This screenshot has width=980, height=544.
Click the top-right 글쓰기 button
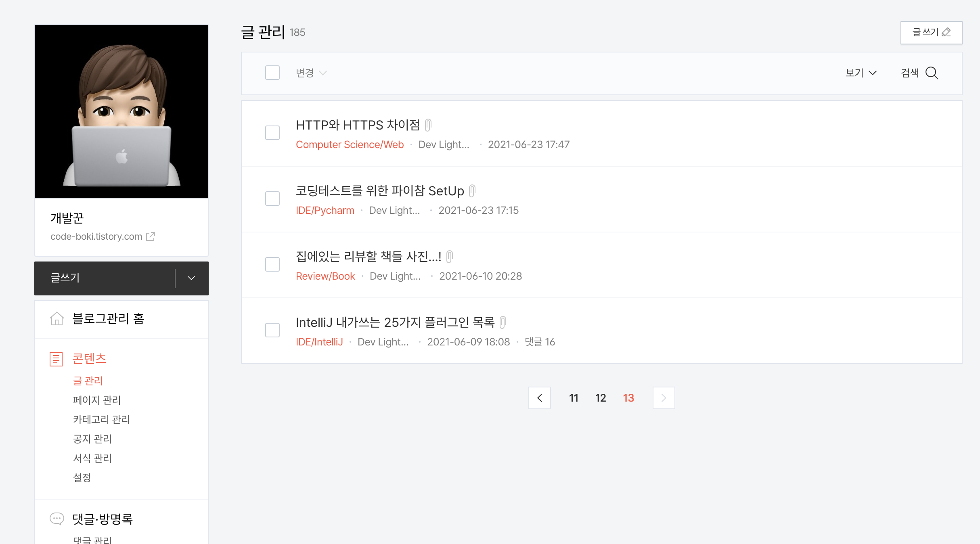tap(931, 32)
